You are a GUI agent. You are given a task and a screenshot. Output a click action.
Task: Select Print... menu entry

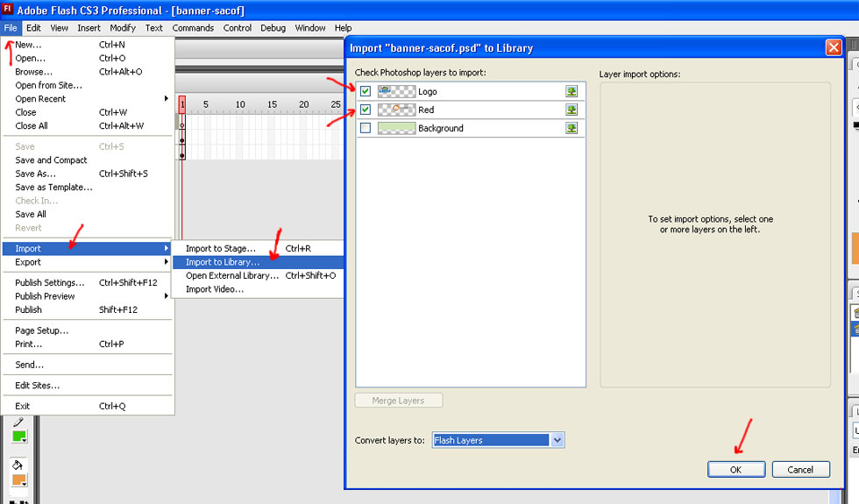88,344
